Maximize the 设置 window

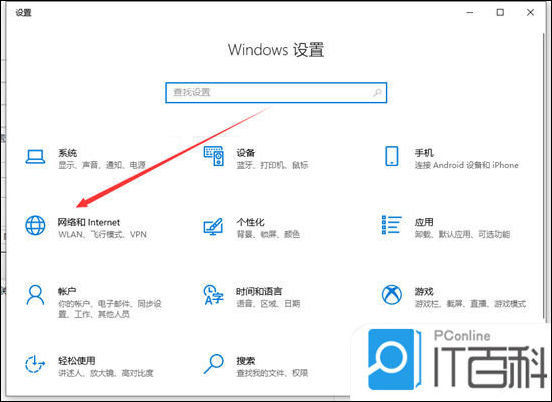[x=500, y=12]
